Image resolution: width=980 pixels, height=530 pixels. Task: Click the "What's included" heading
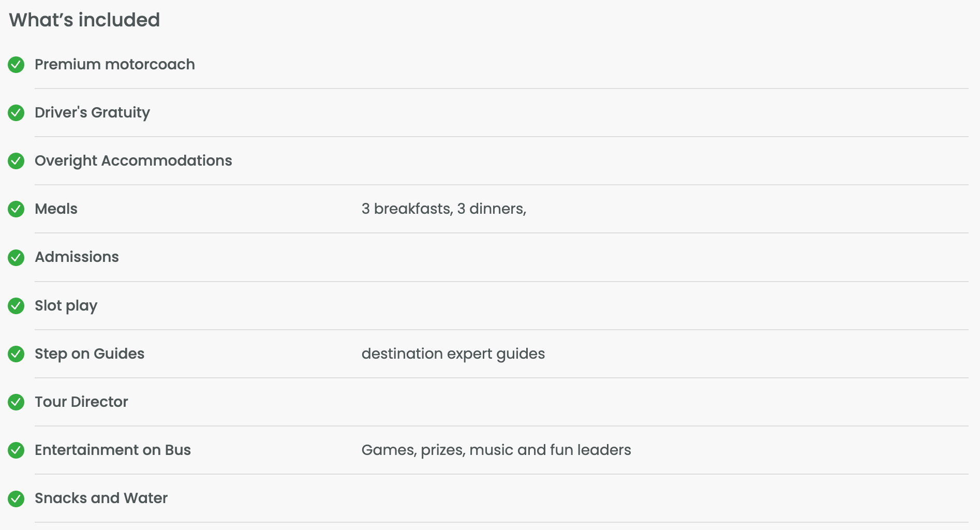(x=84, y=20)
